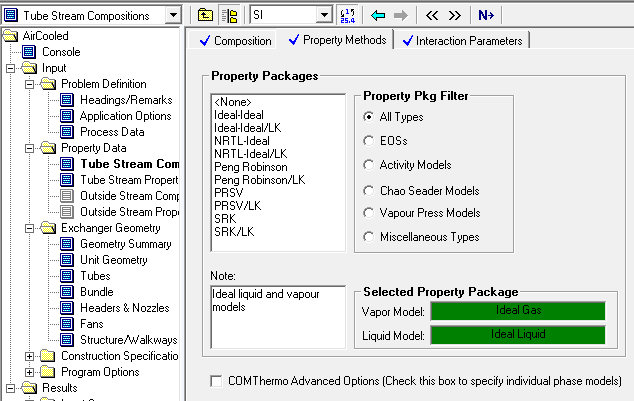Click the units conversion icon

(x=348, y=14)
